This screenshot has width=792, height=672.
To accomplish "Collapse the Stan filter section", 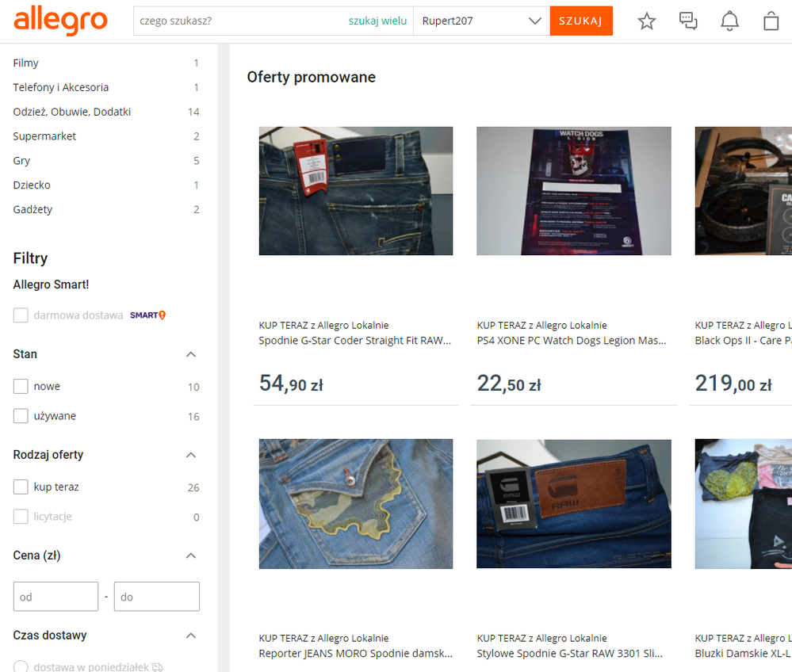I will tap(190, 354).
